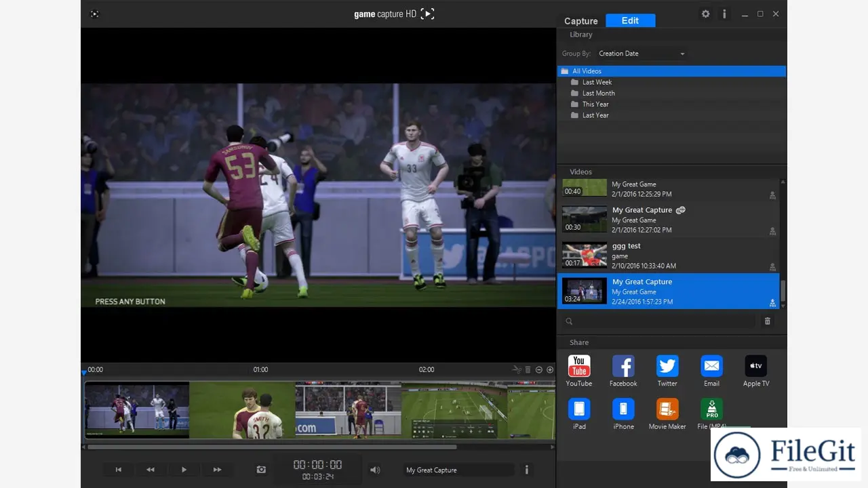Click share icon on 12:27:02 PM video row
This screenshot has width=868, height=488.
click(x=772, y=231)
